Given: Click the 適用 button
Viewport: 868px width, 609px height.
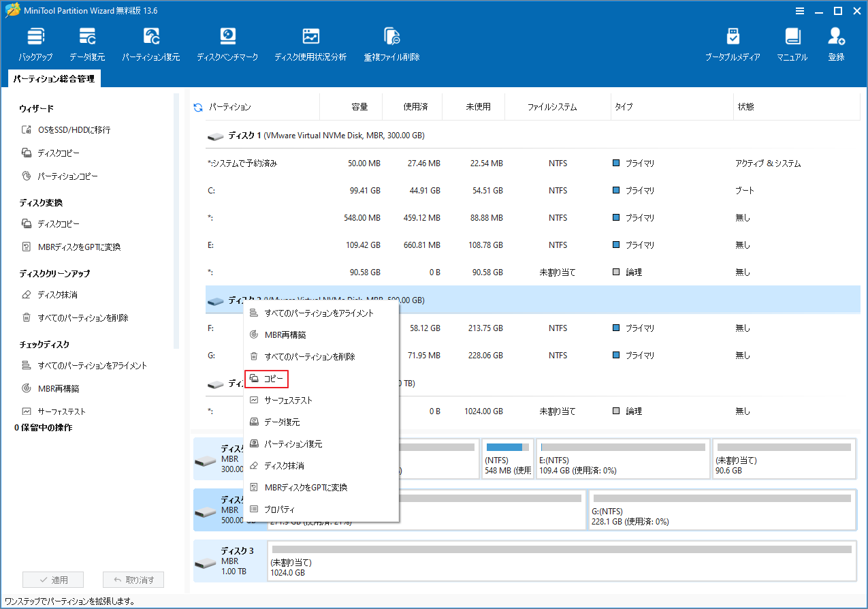Looking at the screenshot, I should pos(53,579).
